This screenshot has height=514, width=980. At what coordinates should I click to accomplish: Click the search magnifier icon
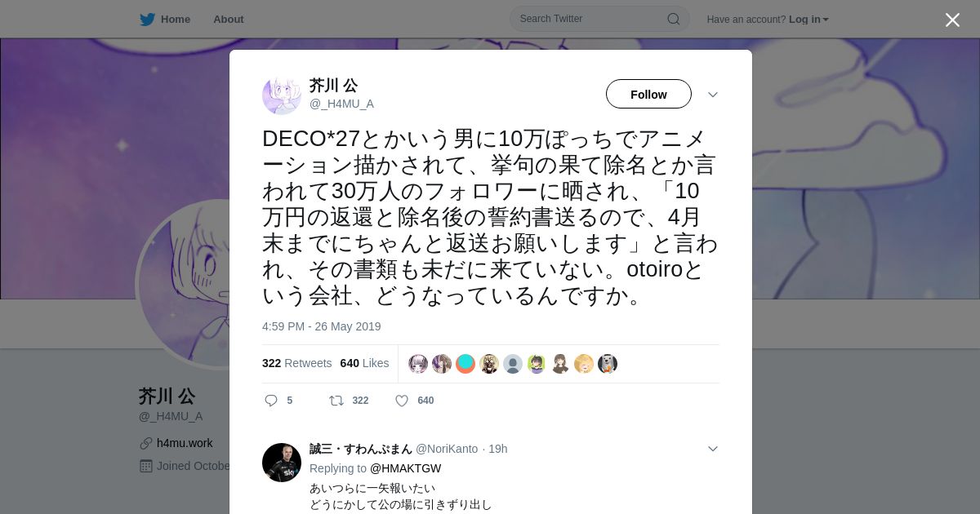coord(674,19)
